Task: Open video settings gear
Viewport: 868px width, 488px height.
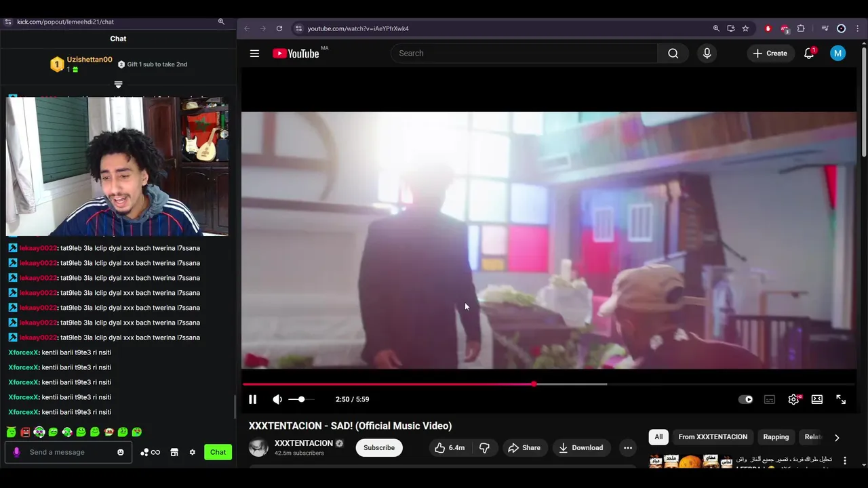Action: [x=793, y=399]
